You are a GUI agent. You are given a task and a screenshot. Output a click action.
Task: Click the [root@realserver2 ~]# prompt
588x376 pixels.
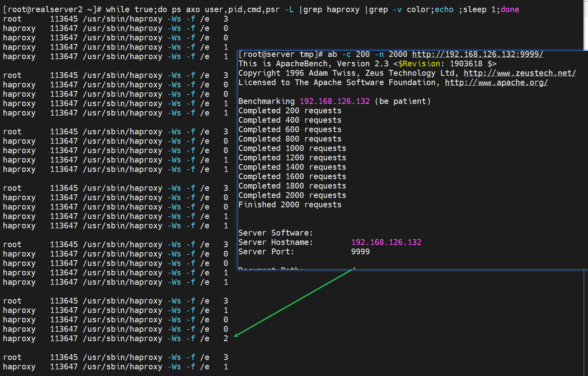click(x=52, y=9)
